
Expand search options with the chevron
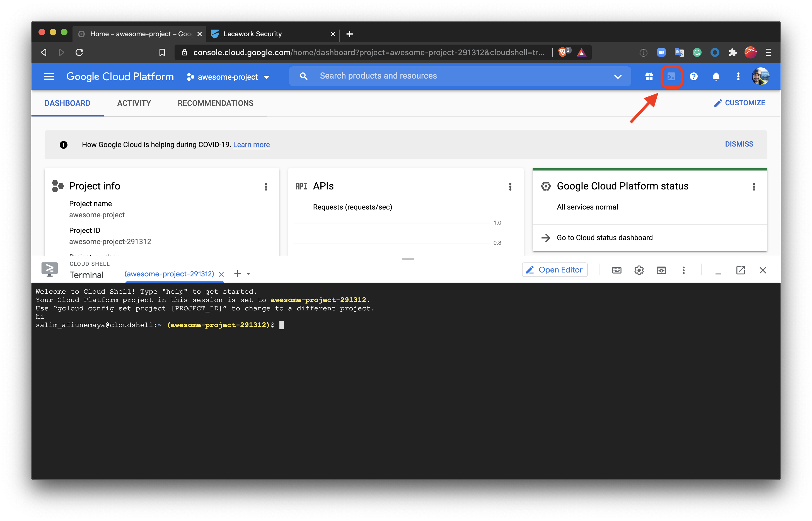click(618, 76)
